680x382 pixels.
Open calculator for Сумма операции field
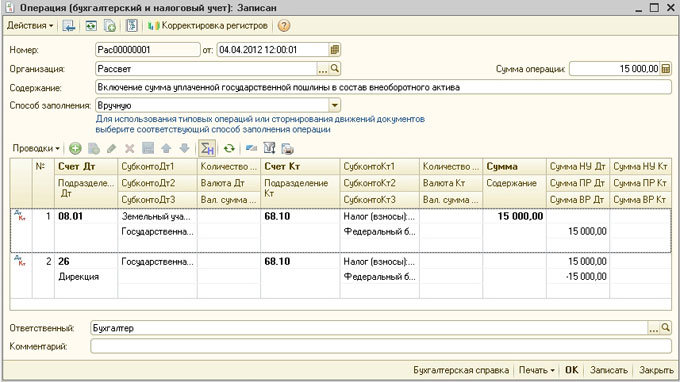tap(666, 69)
